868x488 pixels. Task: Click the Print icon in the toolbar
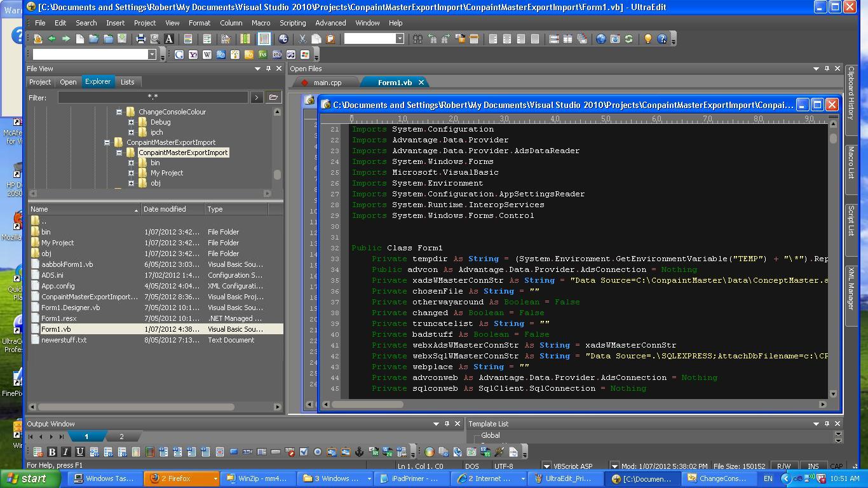click(140, 39)
